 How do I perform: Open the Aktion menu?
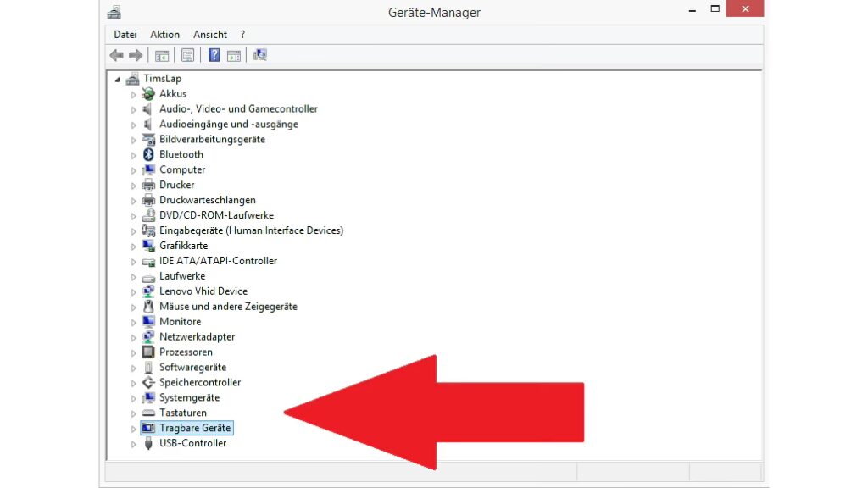point(164,35)
